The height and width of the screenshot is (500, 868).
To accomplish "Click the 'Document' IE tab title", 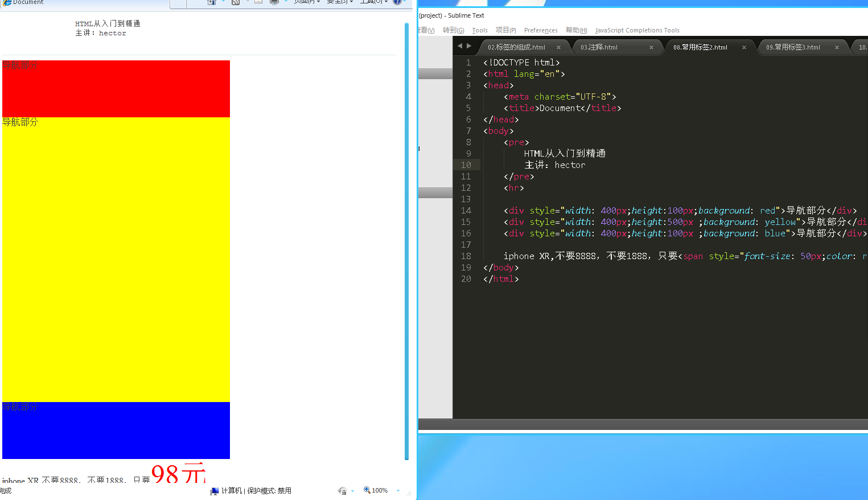I will tap(28, 2).
